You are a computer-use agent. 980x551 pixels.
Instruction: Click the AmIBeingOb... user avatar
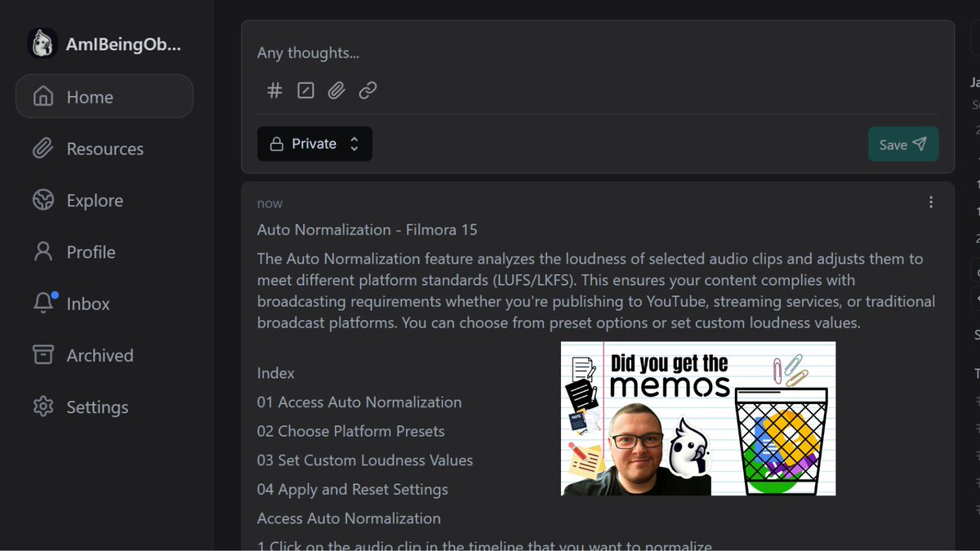tap(42, 43)
